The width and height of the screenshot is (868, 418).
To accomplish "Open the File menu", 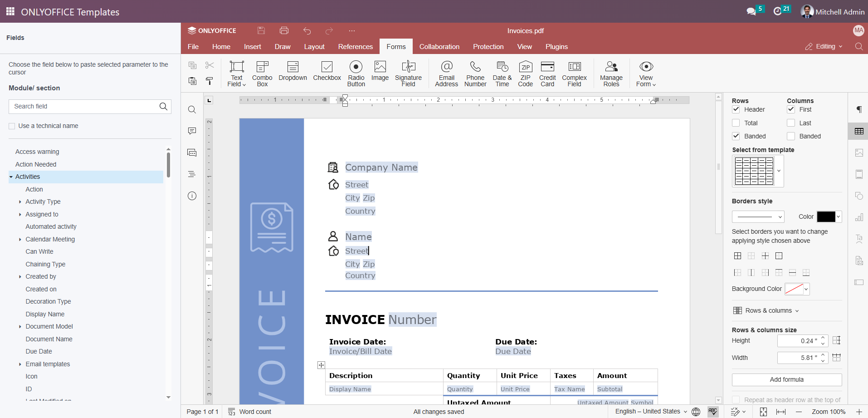I will (193, 47).
